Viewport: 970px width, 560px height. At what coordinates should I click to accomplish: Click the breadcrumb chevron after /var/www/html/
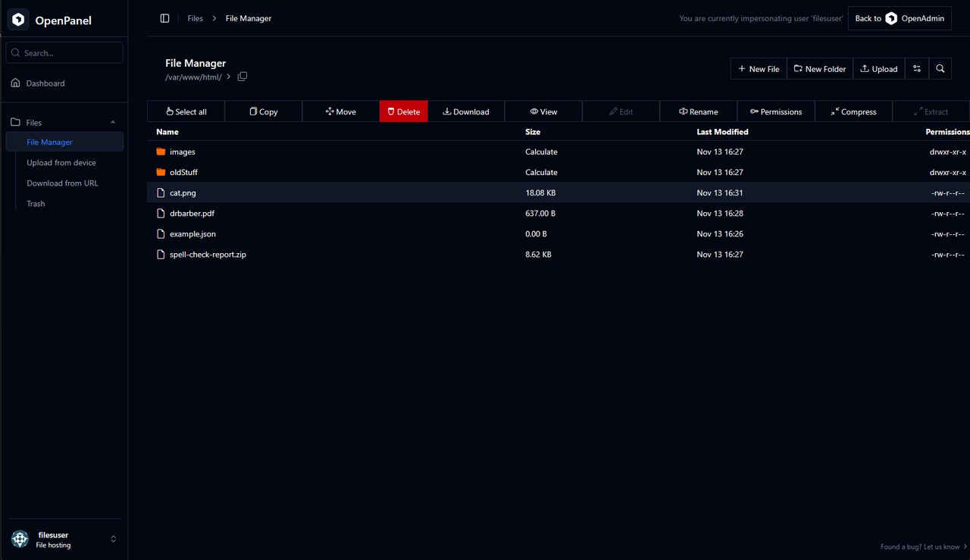pyautogui.click(x=227, y=77)
